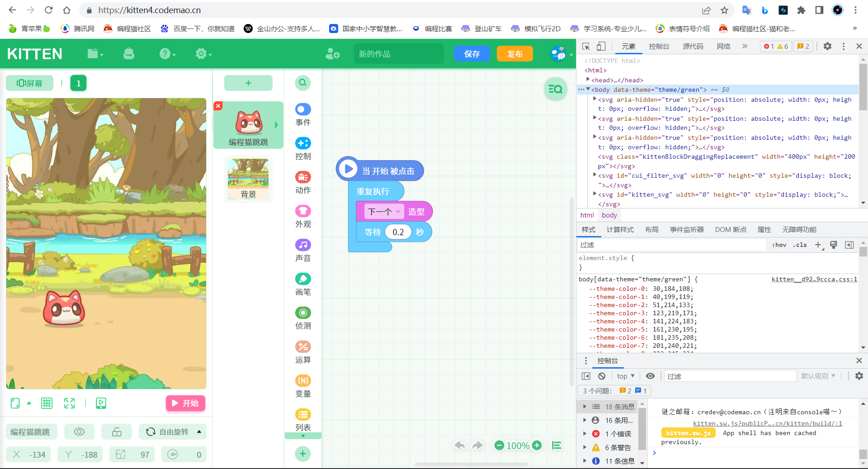Toggle the stage grid overlay

click(47, 403)
